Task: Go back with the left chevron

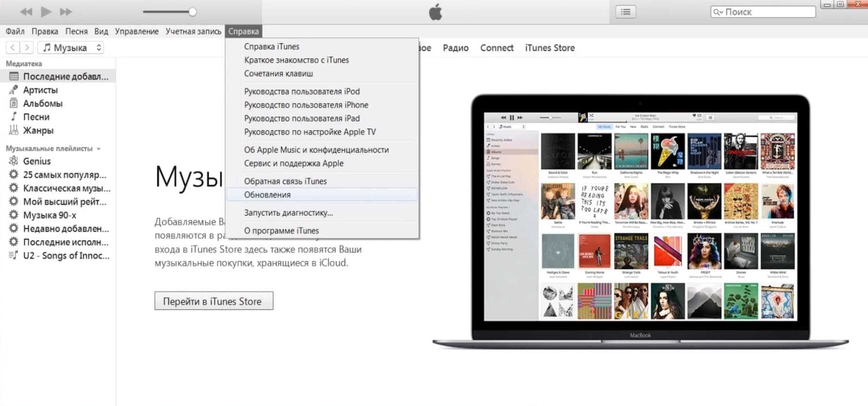Action: (x=13, y=47)
